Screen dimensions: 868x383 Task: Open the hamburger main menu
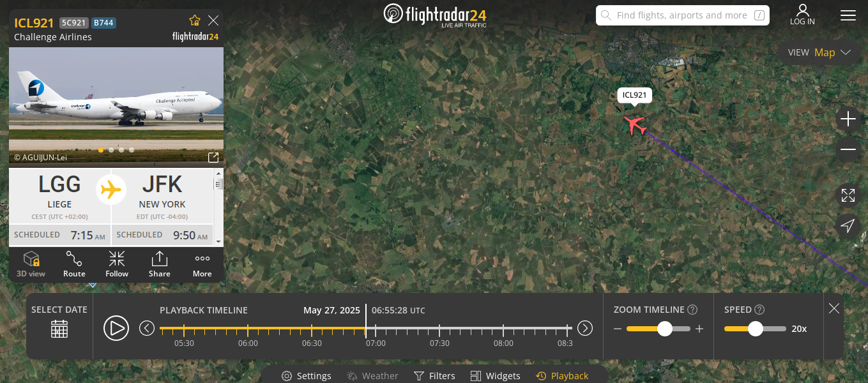848,15
